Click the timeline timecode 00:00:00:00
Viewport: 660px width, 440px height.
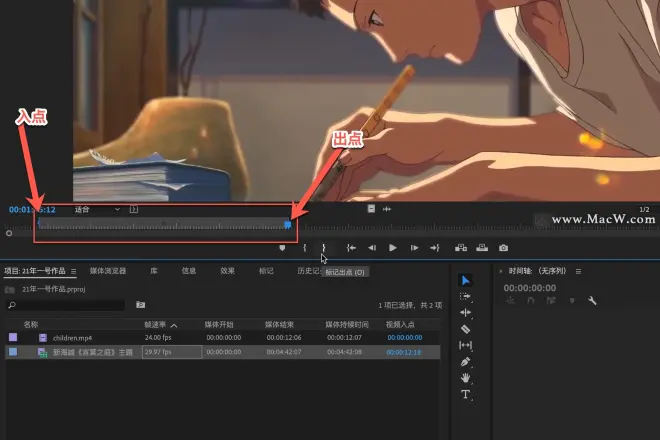tap(530, 288)
